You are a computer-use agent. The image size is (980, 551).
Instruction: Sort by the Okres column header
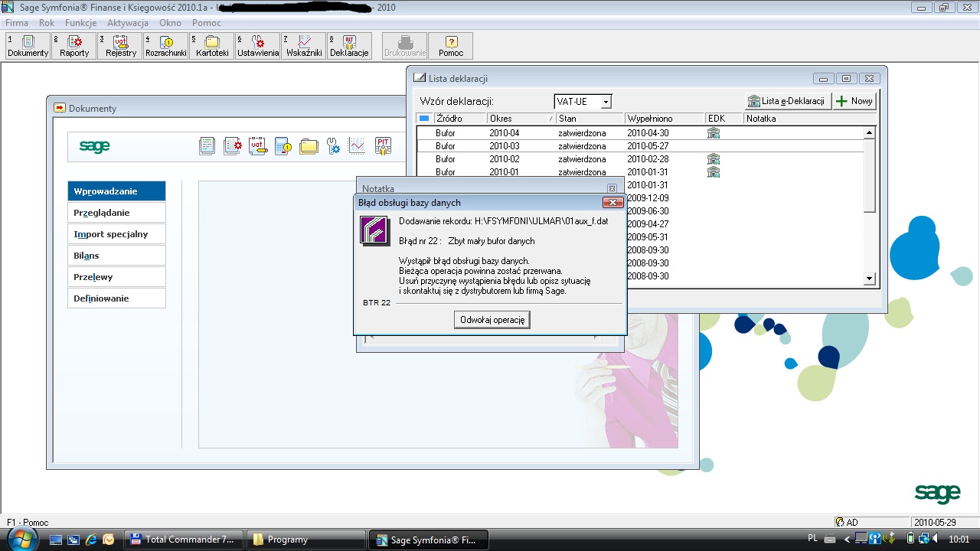(521, 119)
